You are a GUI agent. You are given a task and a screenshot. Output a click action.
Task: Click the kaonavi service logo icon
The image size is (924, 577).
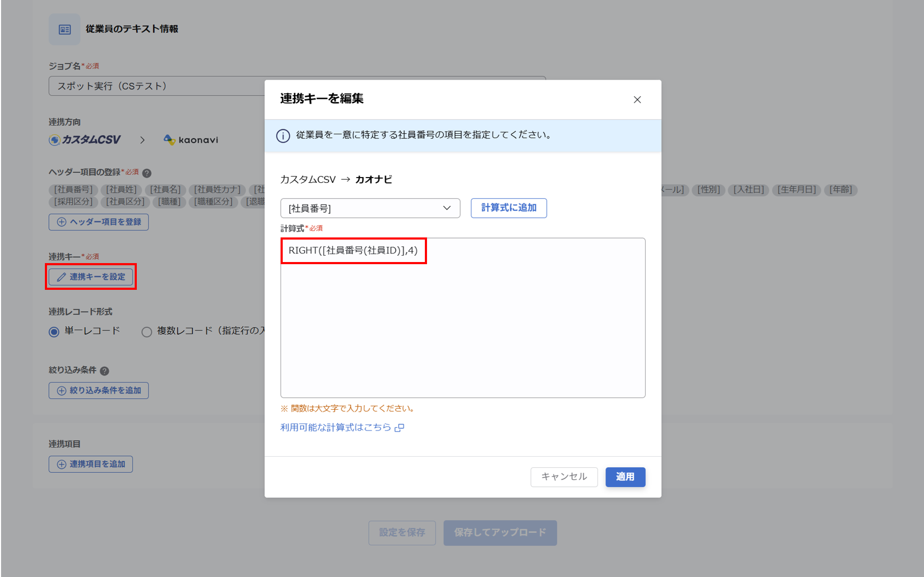170,140
